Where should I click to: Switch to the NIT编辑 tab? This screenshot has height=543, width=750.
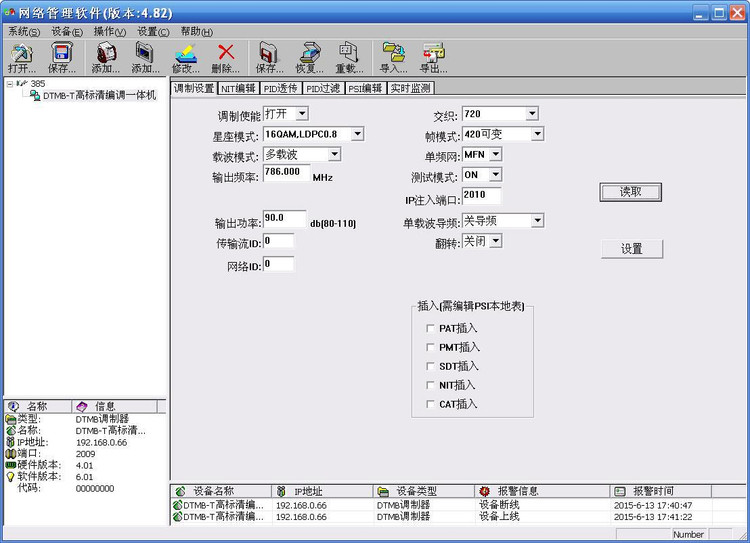[238, 89]
